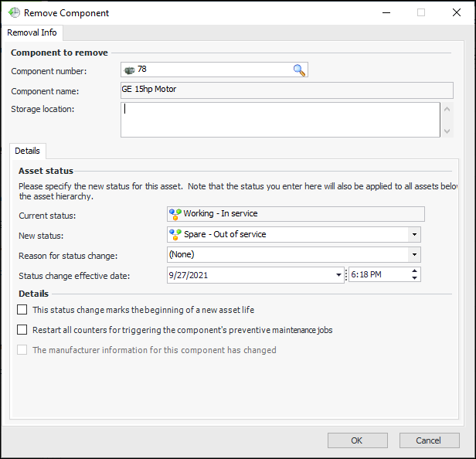Expand the New status dropdown
This screenshot has height=459, width=476.
415,234
